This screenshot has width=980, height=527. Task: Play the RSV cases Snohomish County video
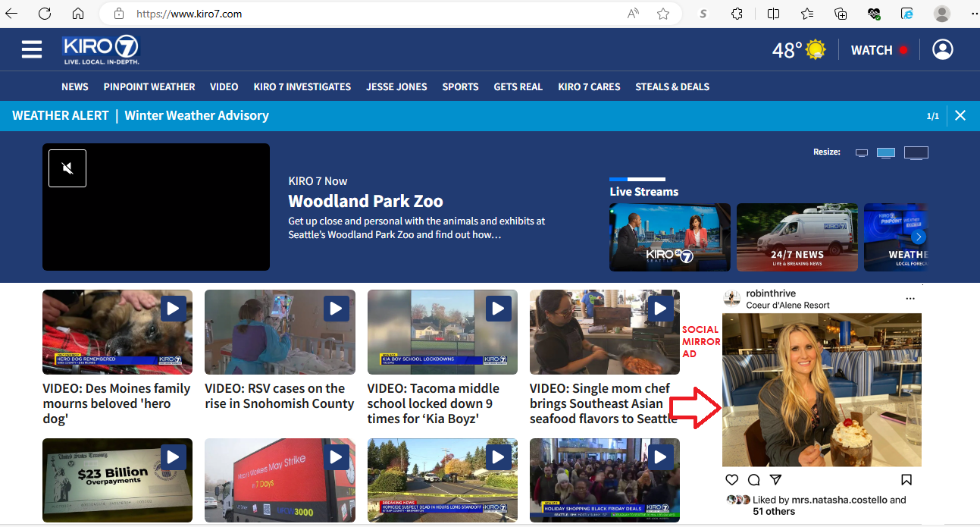[336, 309]
